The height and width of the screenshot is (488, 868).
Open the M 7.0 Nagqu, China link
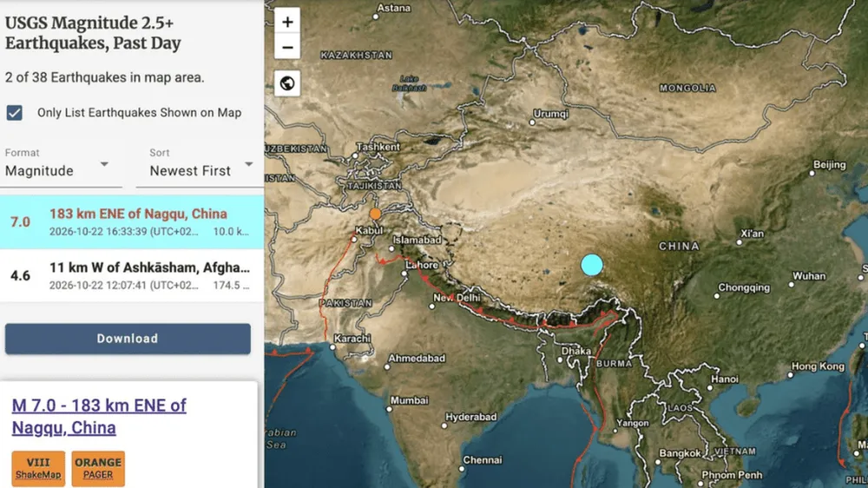99,417
